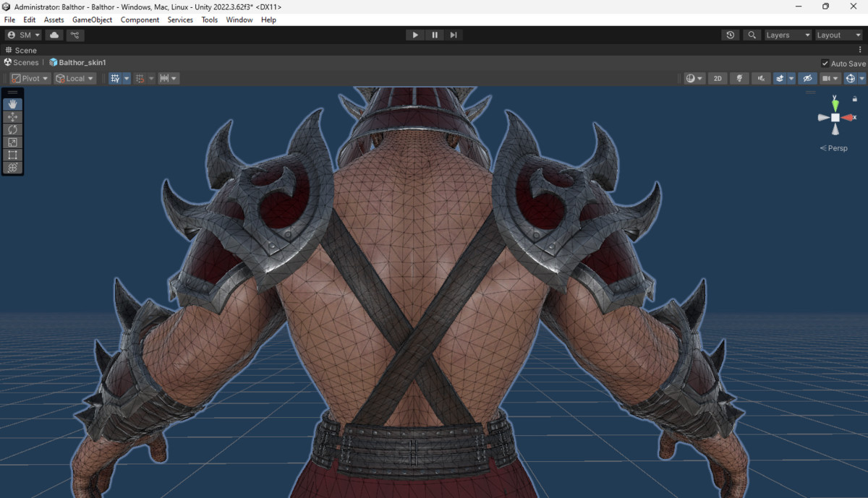The height and width of the screenshot is (498, 868).
Task: Select the Rect tool
Action: 12,155
